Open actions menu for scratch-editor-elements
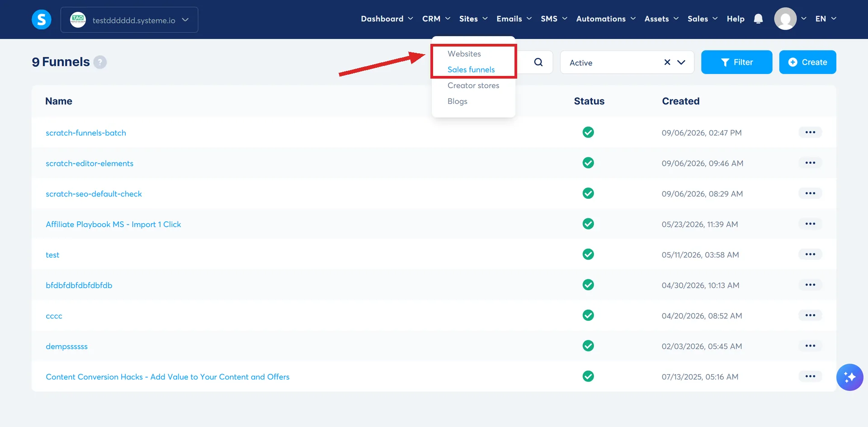The height and width of the screenshot is (427, 868). (x=810, y=163)
